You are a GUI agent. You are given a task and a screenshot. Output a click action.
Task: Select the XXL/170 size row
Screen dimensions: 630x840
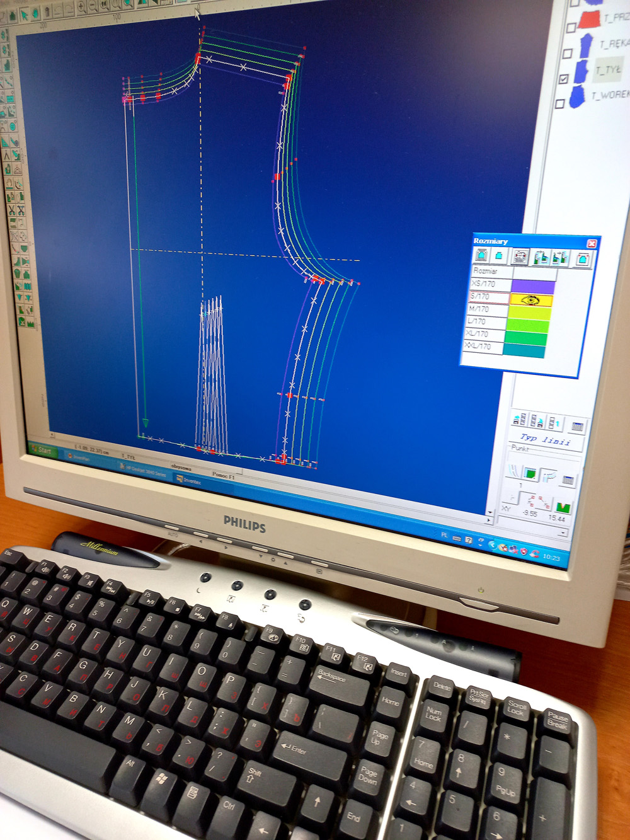(x=483, y=346)
